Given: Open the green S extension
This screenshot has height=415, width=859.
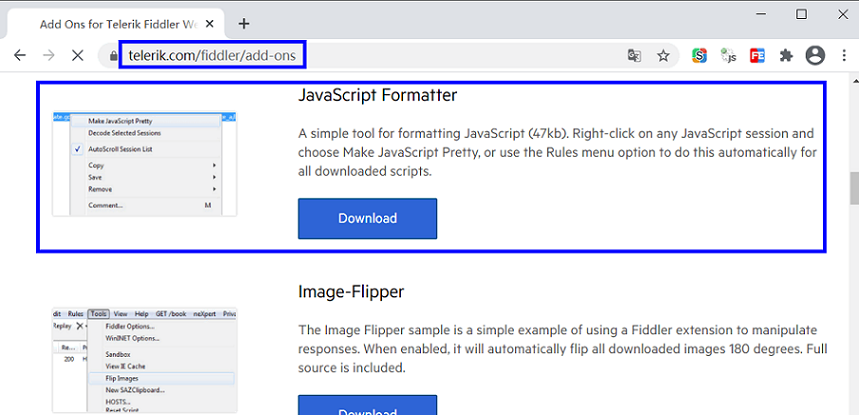Looking at the screenshot, I should click(x=699, y=55).
